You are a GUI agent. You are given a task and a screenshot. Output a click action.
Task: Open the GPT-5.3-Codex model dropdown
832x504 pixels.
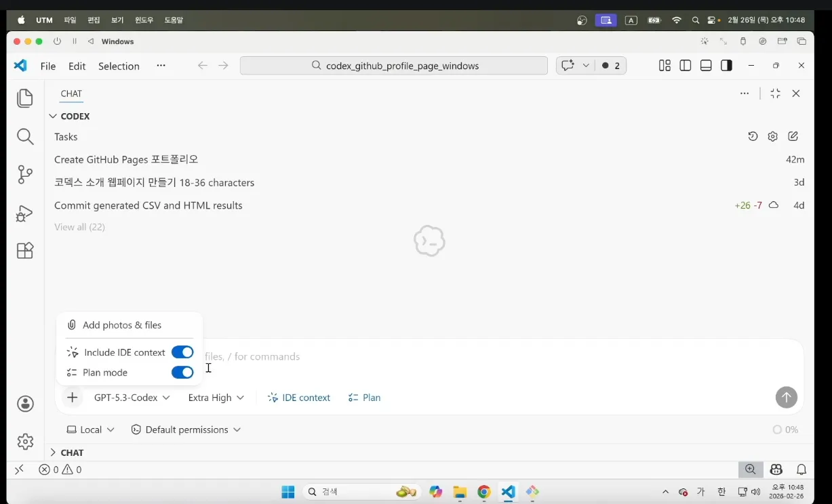tap(131, 398)
